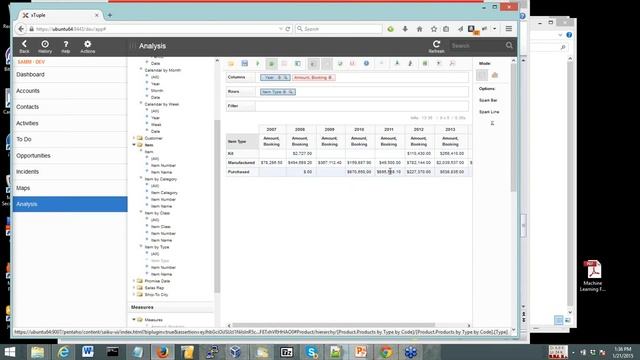640x360 pixels.
Task: Click the table horizontal scrollbar
Action: point(333,325)
